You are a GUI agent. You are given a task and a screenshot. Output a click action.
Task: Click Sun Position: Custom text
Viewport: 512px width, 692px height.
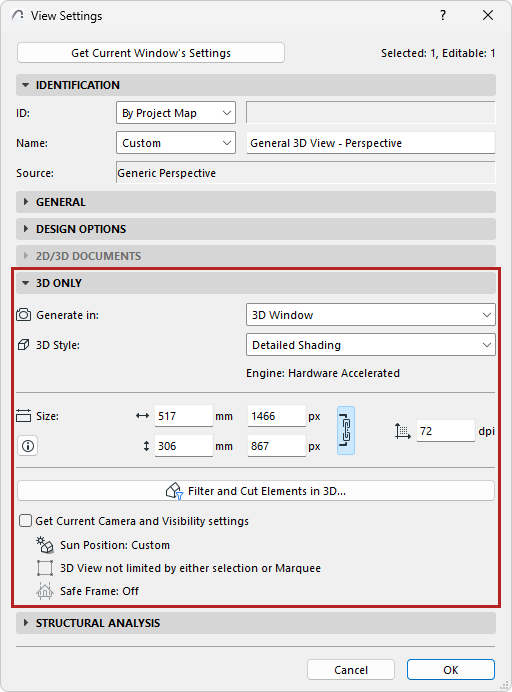tap(115, 545)
